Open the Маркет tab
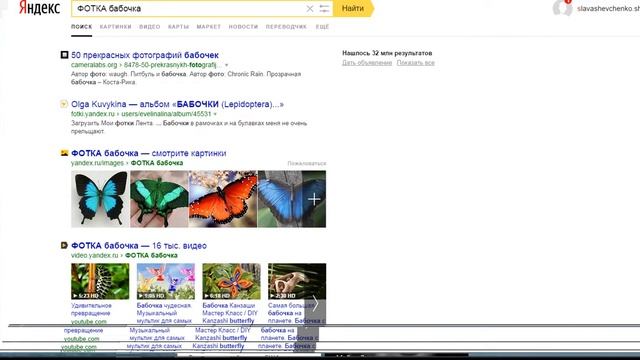This screenshot has width=640, height=360. (x=209, y=27)
